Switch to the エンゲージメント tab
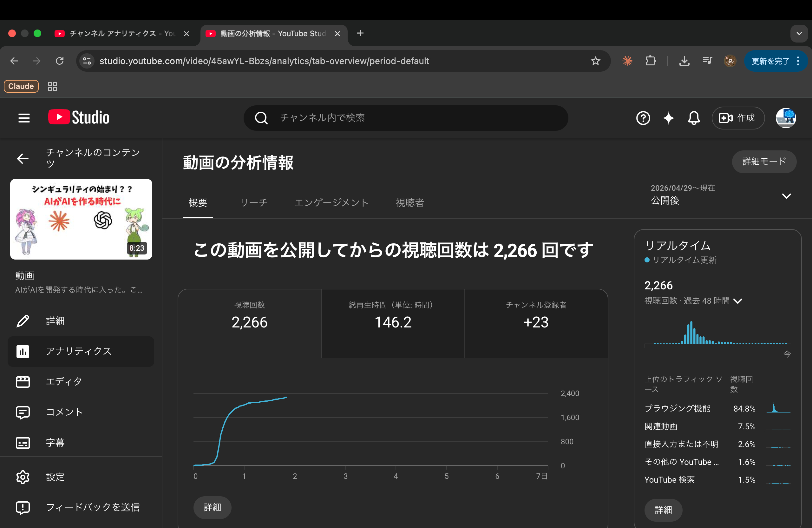The image size is (812, 528). (x=332, y=203)
